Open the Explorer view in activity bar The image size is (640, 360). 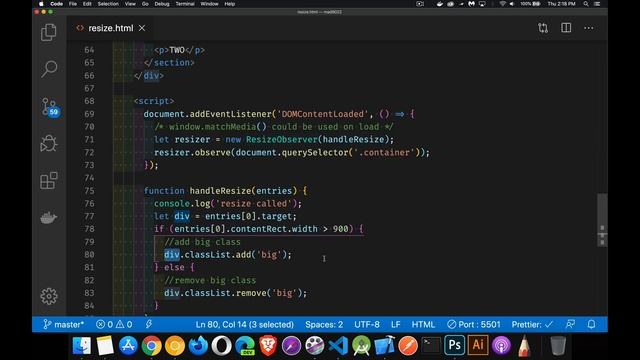tap(49, 32)
